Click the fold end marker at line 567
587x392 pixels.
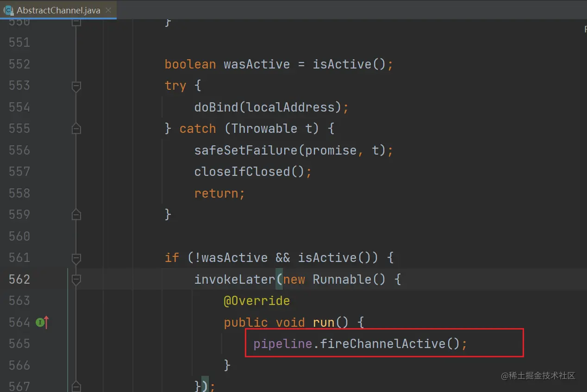[x=76, y=386]
